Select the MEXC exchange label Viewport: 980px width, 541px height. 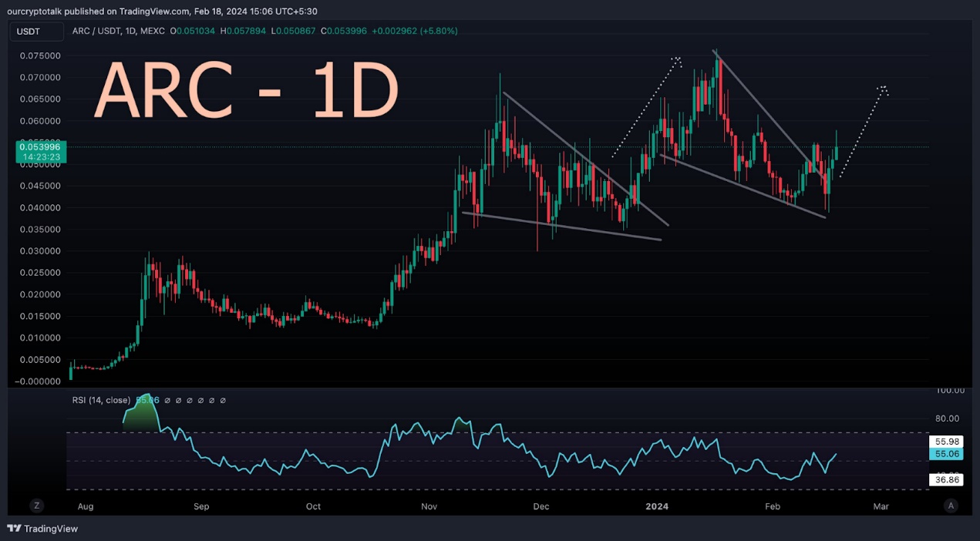click(x=154, y=31)
